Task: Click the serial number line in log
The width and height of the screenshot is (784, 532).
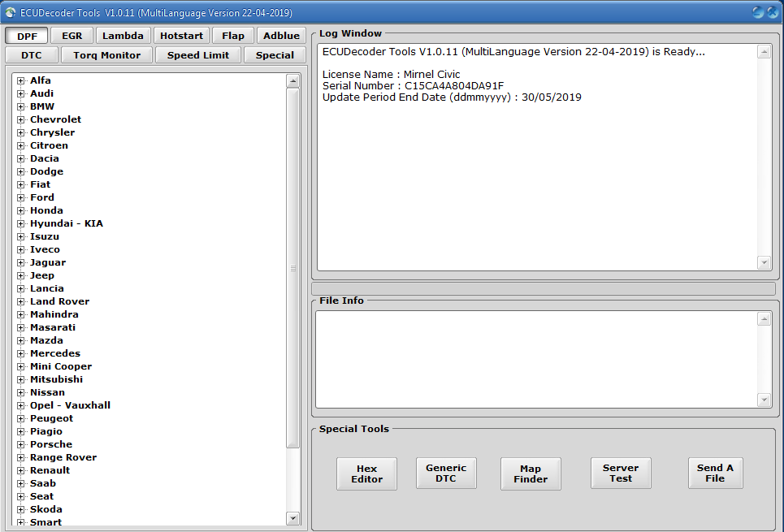Action: (x=413, y=85)
